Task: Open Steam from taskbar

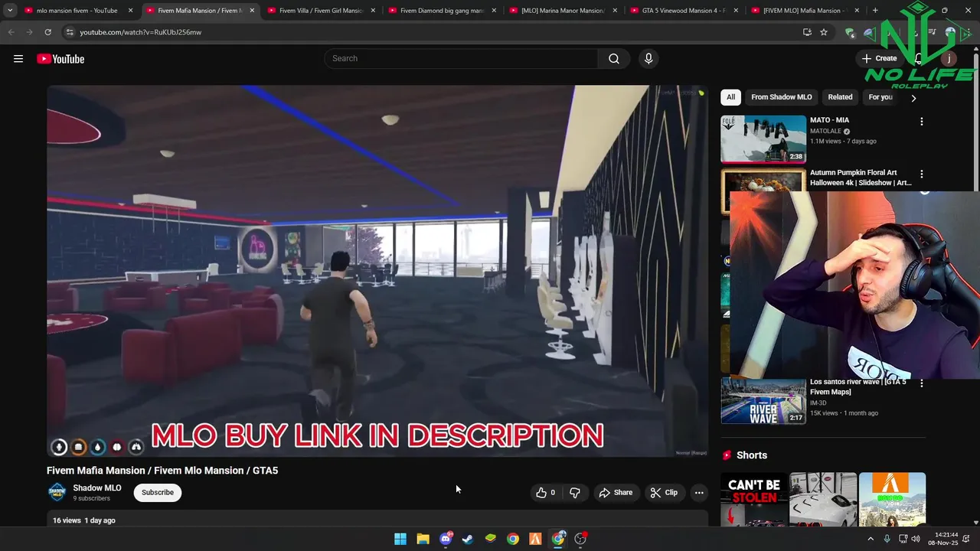Action: click(468, 539)
